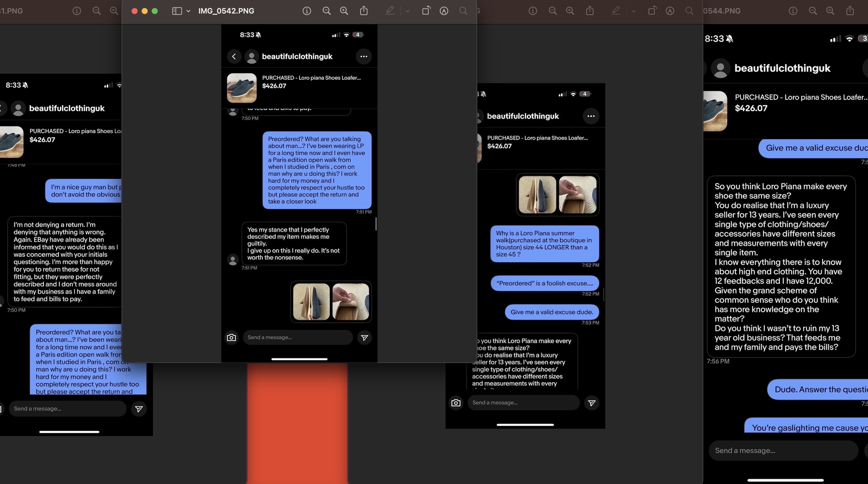The image size is (868, 484).
Task: Click "I'm a nice guy man" bubble in 1.PNG
Action: tap(84, 191)
